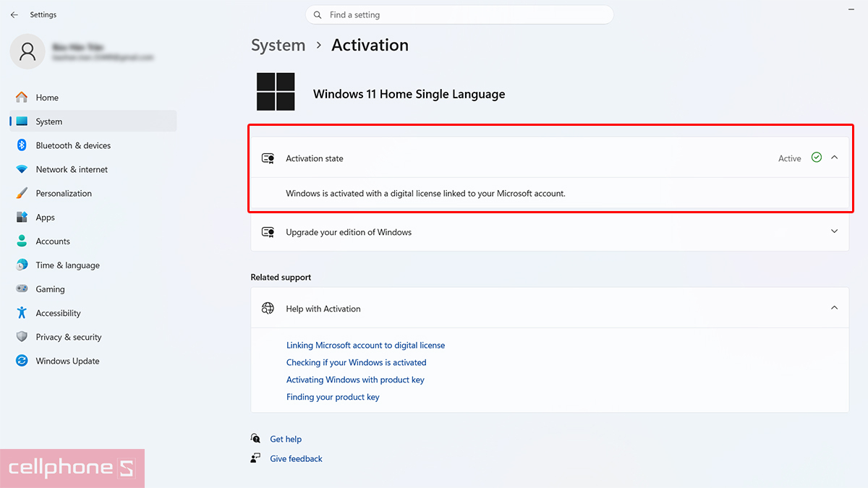This screenshot has width=868, height=488.
Task: Click the Get help headset icon
Action: [x=255, y=439]
